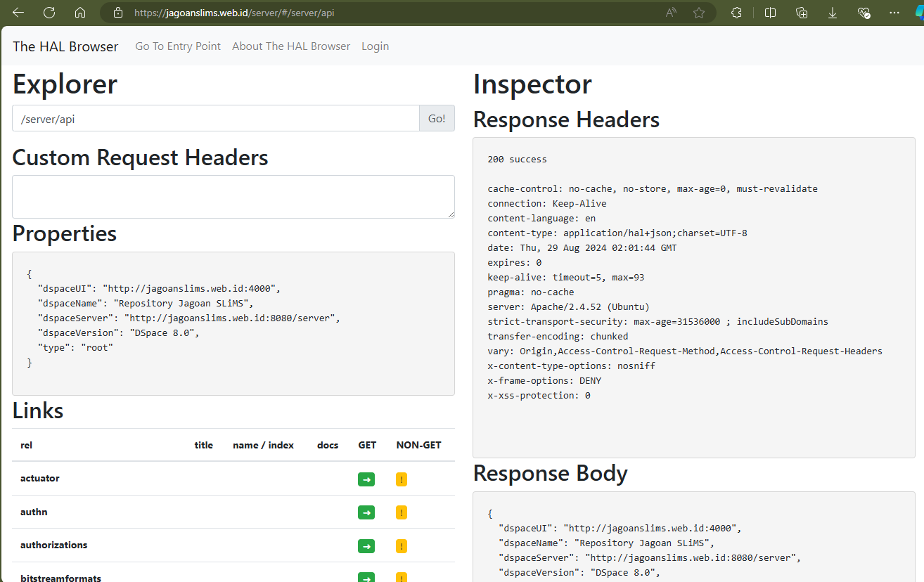Follow the authorizations GET arrow button

[x=366, y=546]
